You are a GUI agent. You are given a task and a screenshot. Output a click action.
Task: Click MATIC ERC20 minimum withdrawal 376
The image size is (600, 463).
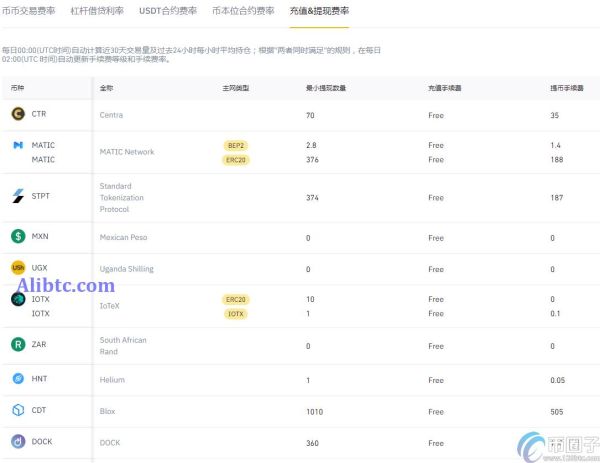312,160
